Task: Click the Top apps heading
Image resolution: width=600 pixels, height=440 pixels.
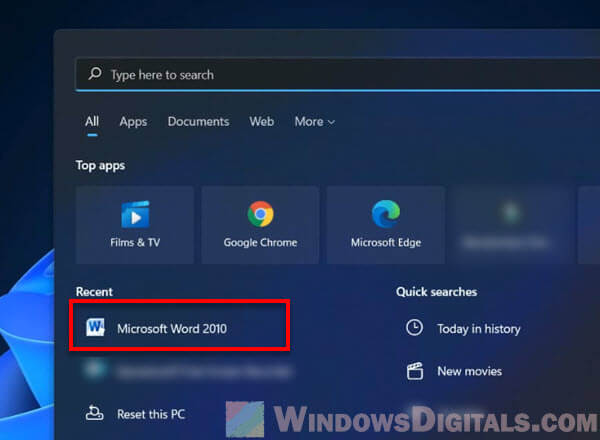Action: [x=100, y=166]
